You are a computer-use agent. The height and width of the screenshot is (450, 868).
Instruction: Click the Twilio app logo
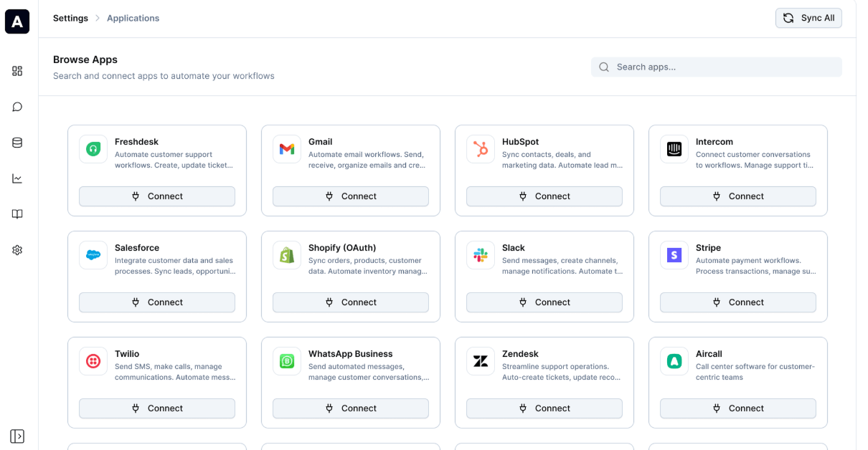tap(93, 361)
